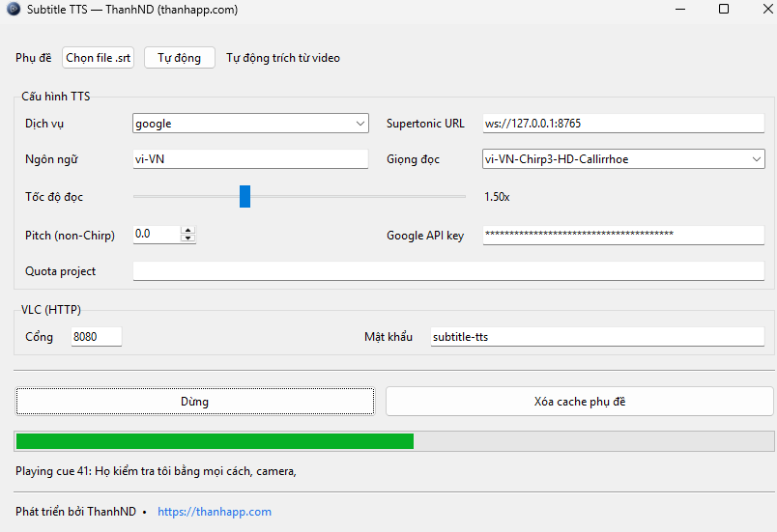Click the Google API key field

click(x=623, y=235)
